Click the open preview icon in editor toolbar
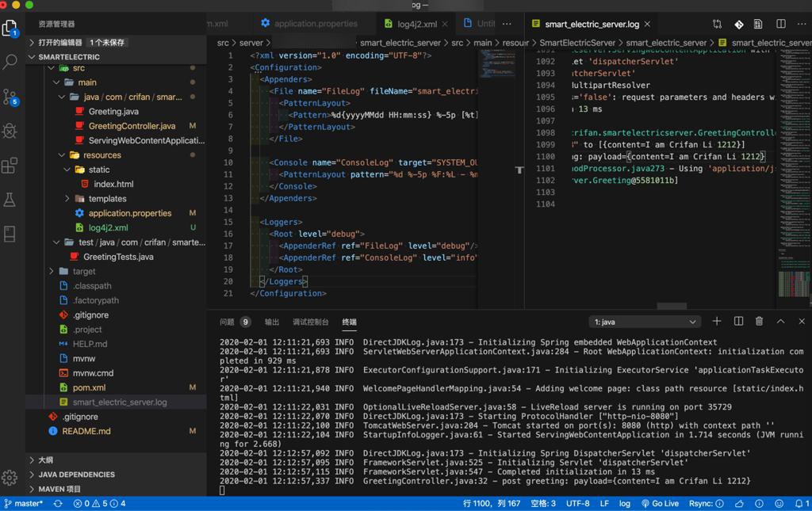Viewport: 812px width, 511px height. point(758,24)
